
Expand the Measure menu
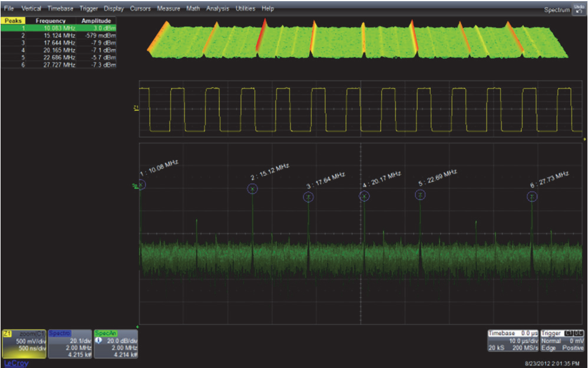pyautogui.click(x=169, y=9)
